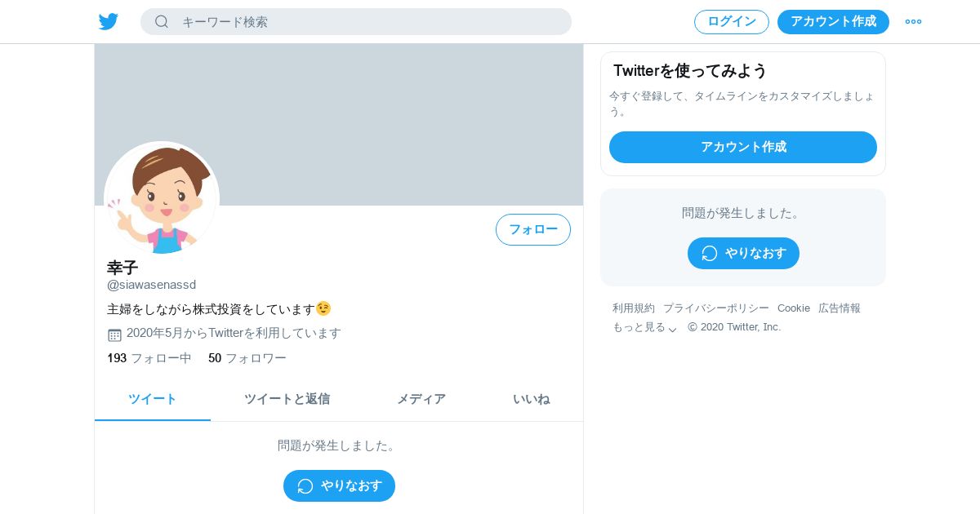Click the ログイン button
Viewport: 980px width, 514px height.
tap(732, 22)
